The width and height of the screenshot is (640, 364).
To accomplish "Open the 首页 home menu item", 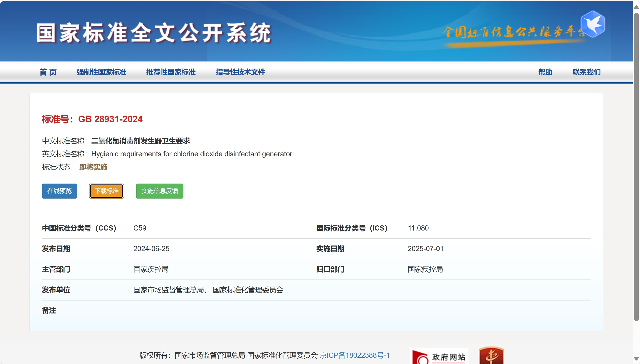I will point(48,72).
